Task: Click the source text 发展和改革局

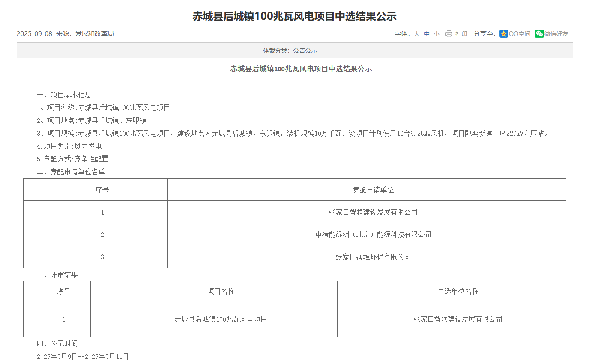Action: click(94, 34)
